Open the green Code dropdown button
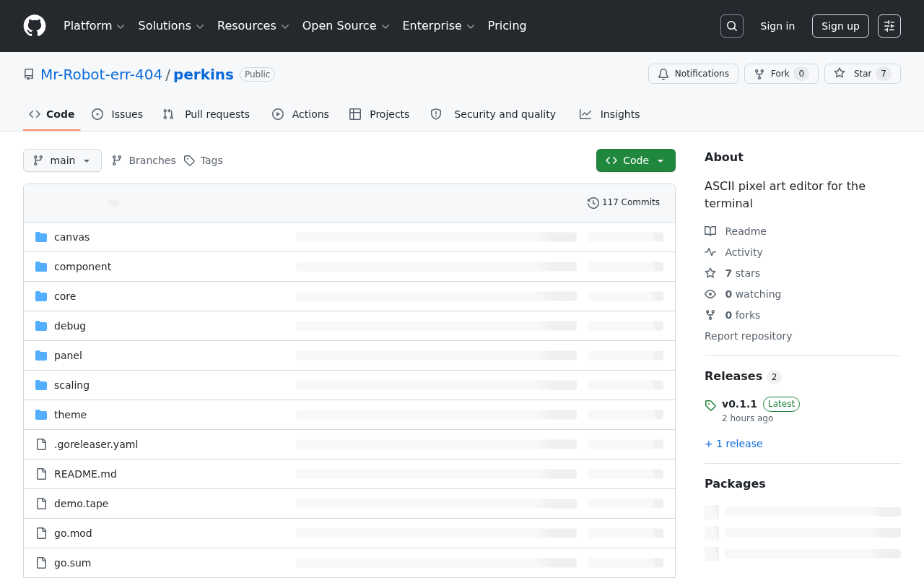 click(636, 160)
